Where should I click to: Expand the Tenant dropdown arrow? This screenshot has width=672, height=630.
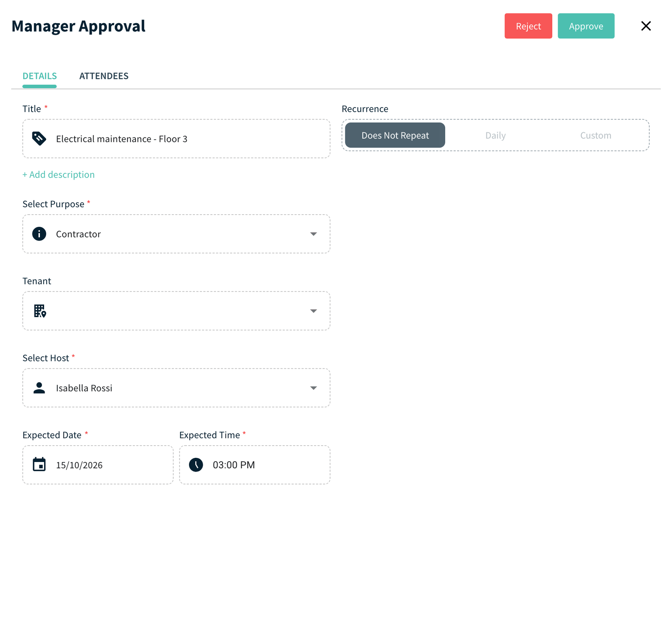coord(313,311)
